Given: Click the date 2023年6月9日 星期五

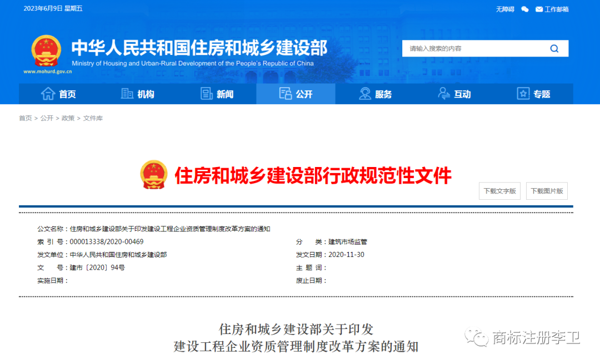Looking at the screenshot, I should [53, 8].
